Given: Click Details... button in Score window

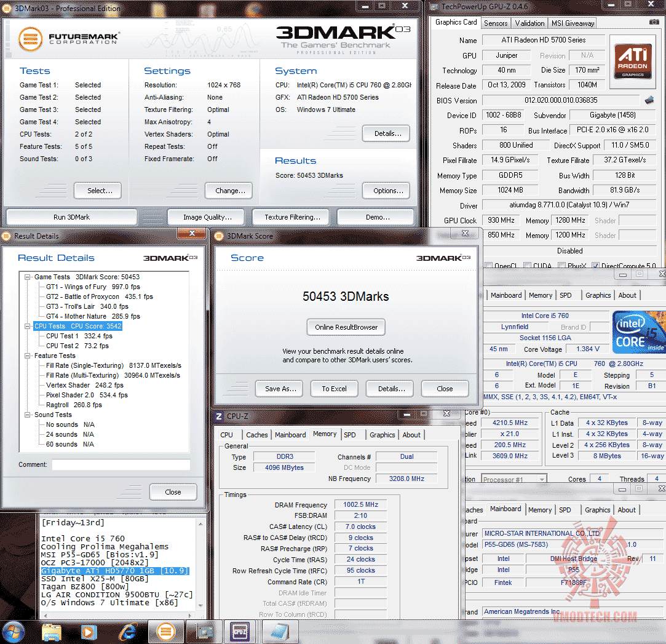Looking at the screenshot, I should tap(390, 389).
